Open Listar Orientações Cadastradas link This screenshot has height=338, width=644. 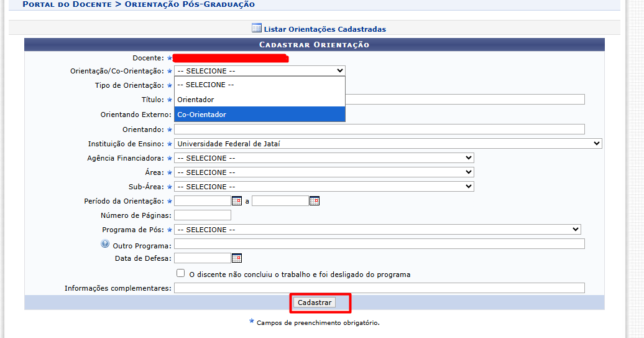pos(325,29)
